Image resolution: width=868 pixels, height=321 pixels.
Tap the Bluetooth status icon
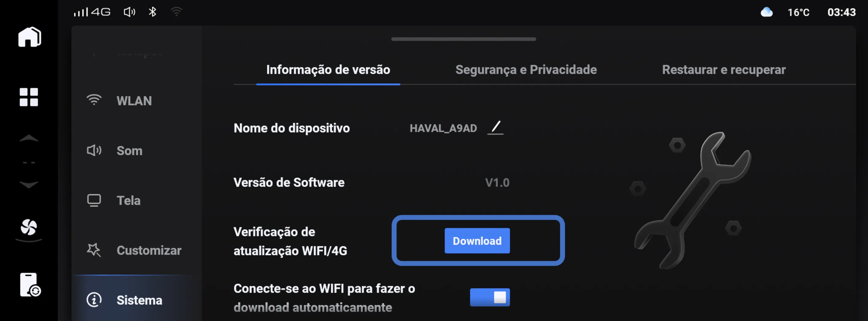[152, 12]
